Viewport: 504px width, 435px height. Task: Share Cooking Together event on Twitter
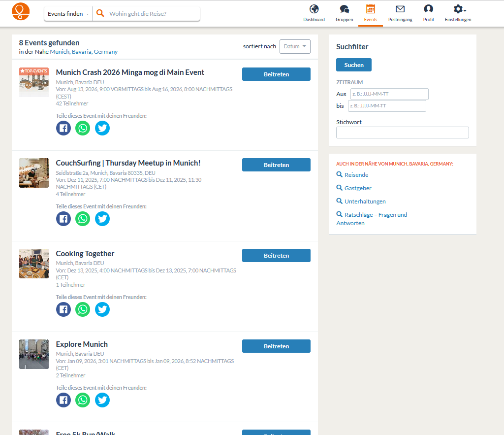click(102, 309)
